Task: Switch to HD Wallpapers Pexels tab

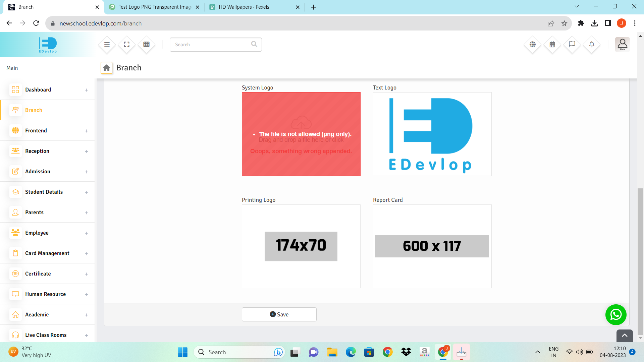Action: [x=244, y=7]
